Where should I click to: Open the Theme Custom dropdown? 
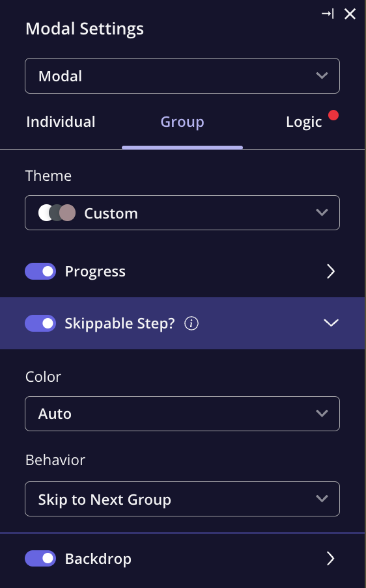[182, 213]
